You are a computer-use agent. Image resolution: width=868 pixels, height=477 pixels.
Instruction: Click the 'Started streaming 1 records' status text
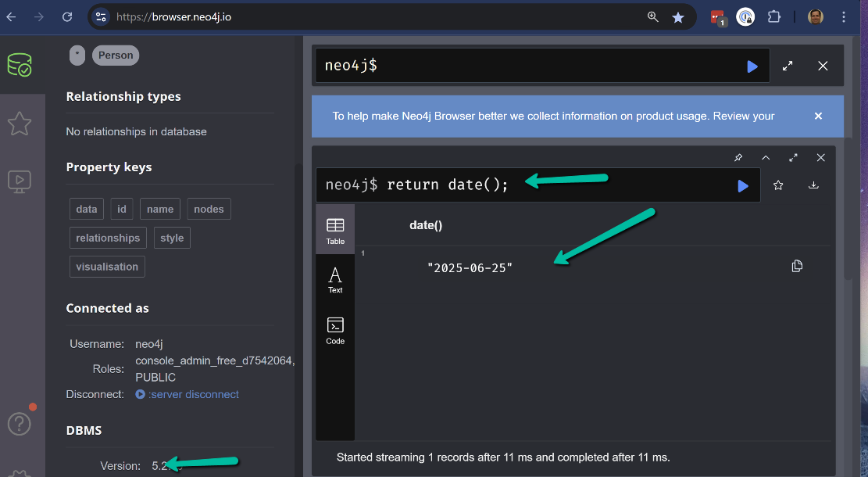pos(503,457)
